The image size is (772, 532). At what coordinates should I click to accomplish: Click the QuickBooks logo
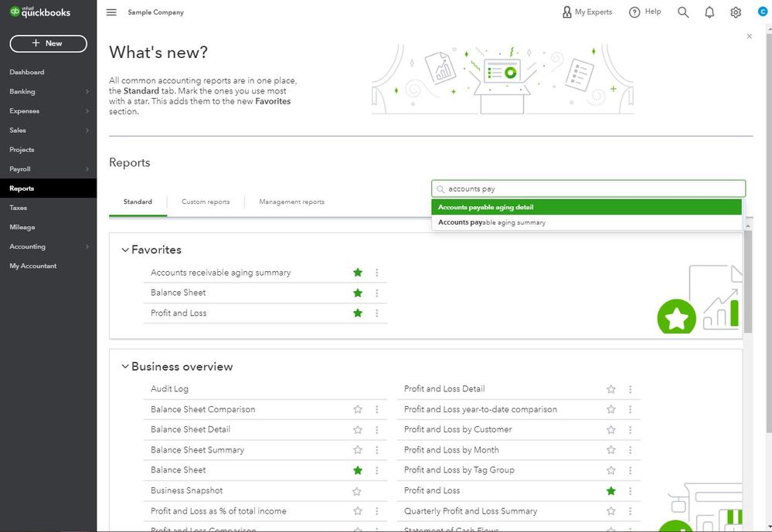tap(40, 12)
